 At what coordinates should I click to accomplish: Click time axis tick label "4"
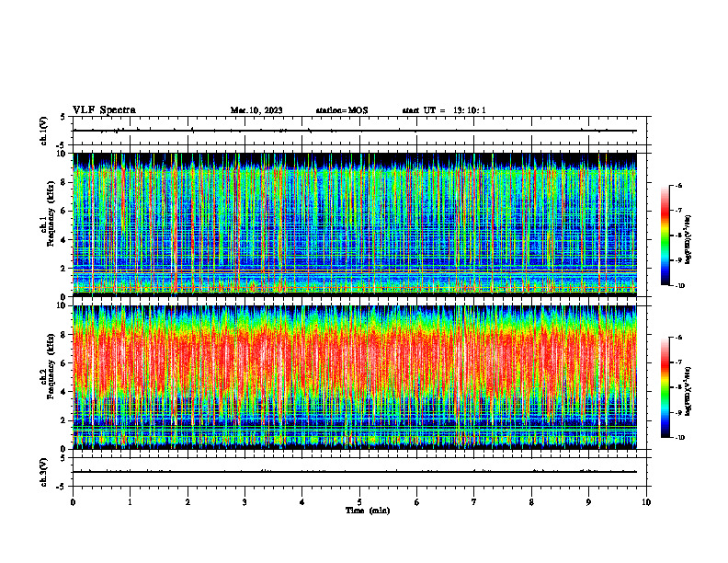pyautogui.click(x=302, y=502)
